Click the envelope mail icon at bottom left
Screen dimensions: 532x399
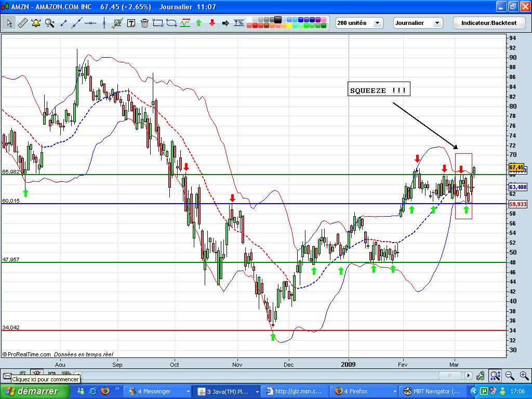[7, 376]
